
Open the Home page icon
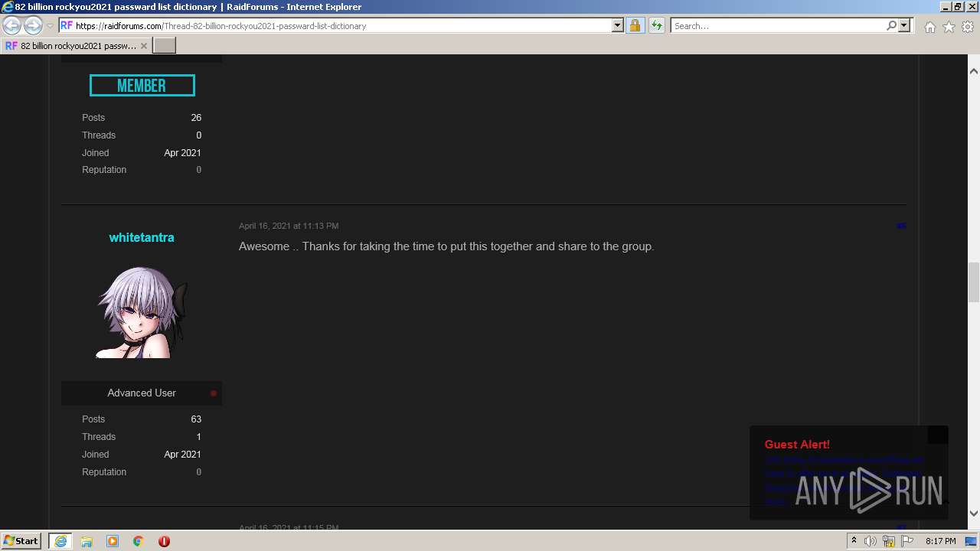(929, 27)
